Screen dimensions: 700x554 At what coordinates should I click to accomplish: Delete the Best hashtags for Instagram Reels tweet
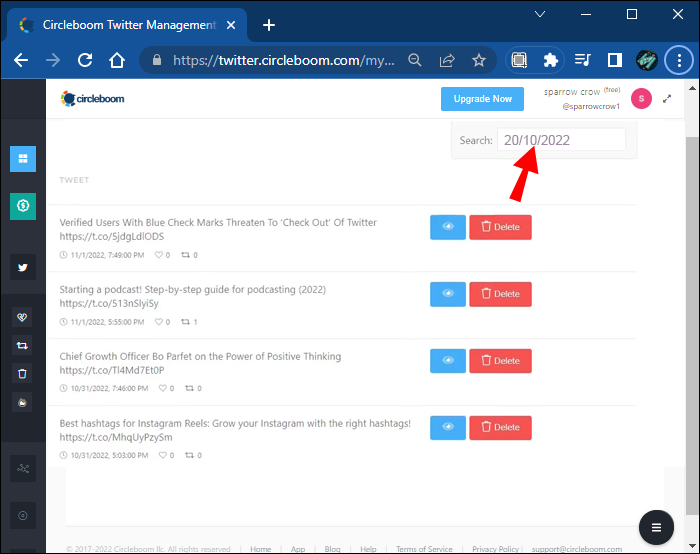coord(500,428)
